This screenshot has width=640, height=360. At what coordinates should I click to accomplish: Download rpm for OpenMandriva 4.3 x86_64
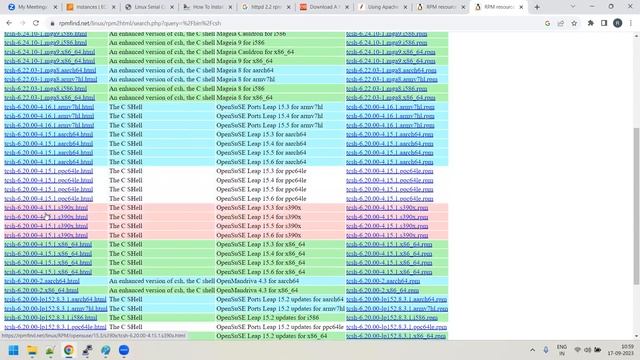click(382, 290)
